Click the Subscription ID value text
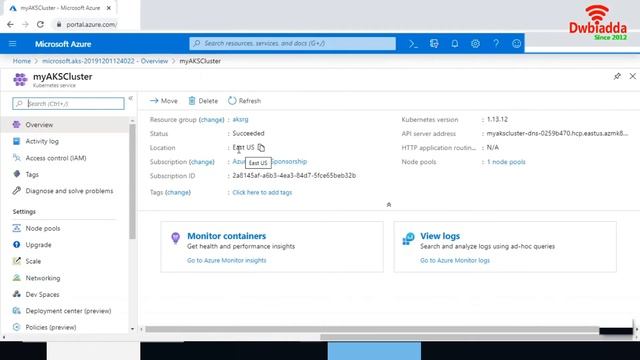Viewport: 640px width, 360px height. 294,176
